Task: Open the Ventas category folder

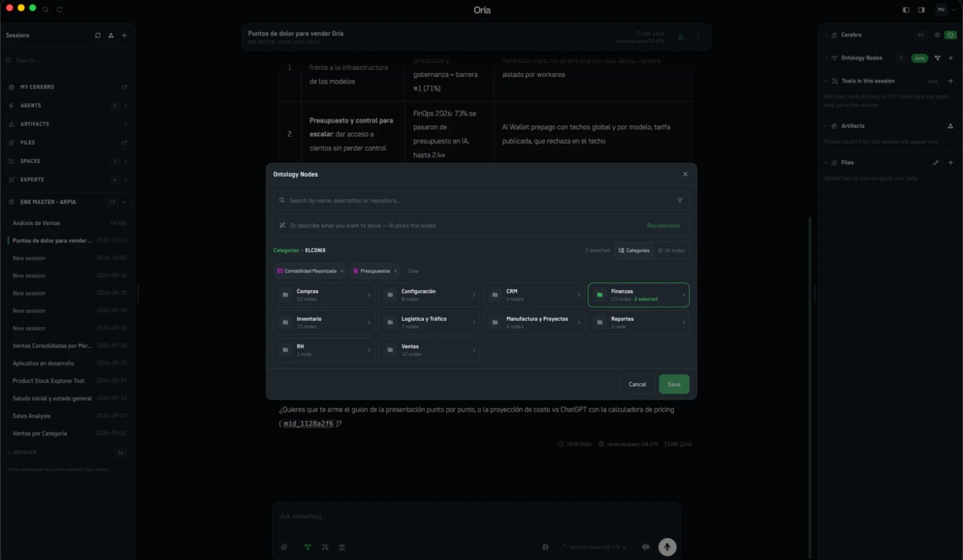Action: point(429,350)
